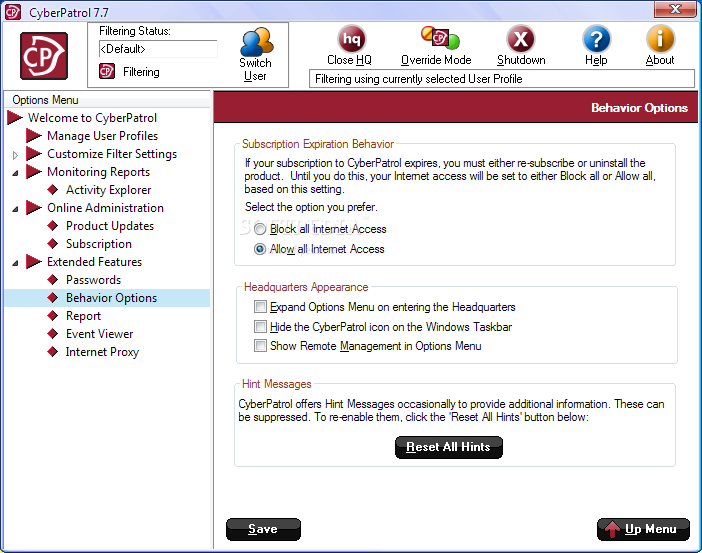Image resolution: width=702 pixels, height=553 pixels.
Task: Open Subscription settings
Action: click(98, 244)
